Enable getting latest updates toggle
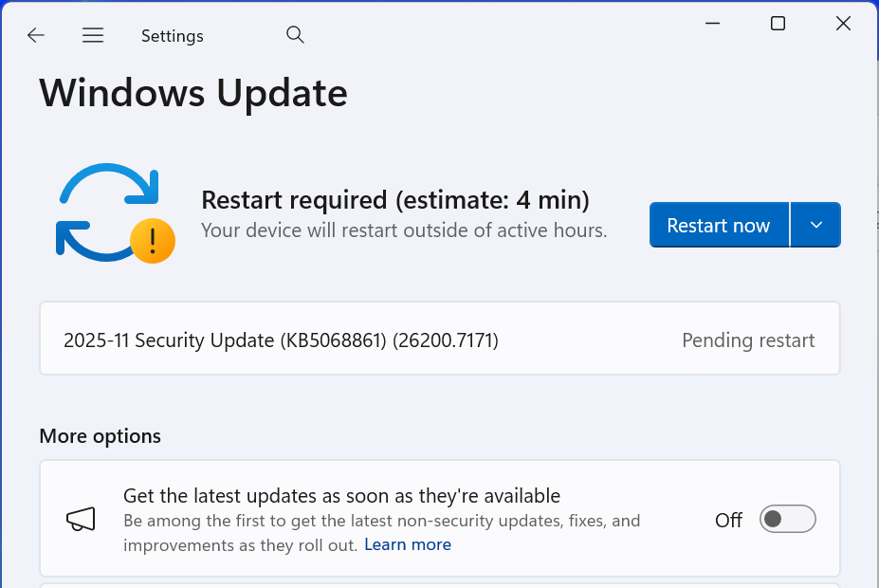This screenshot has height=588, width=879. click(787, 519)
